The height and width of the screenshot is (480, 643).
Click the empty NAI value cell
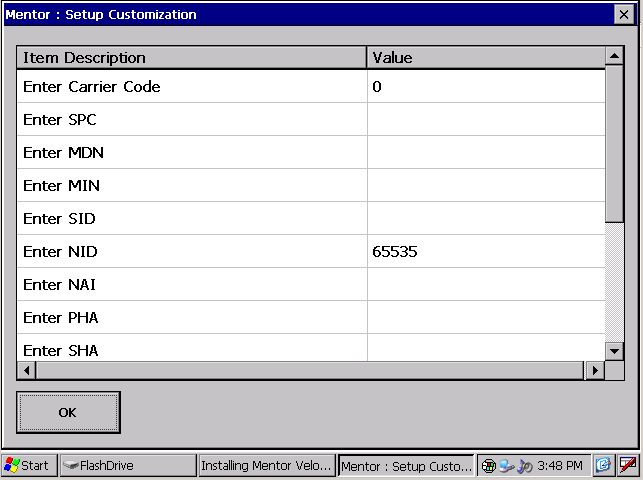pos(486,284)
